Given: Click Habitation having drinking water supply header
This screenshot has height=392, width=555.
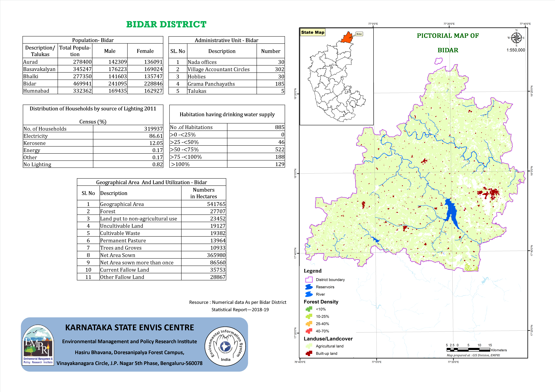Looking at the screenshot, I should (x=227, y=114).
